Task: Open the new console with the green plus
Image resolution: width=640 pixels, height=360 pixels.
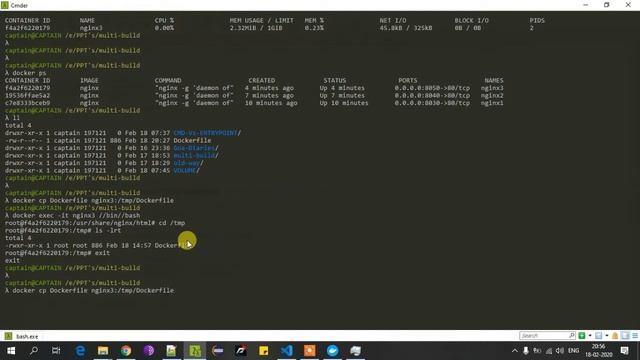Action: (582, 336)
